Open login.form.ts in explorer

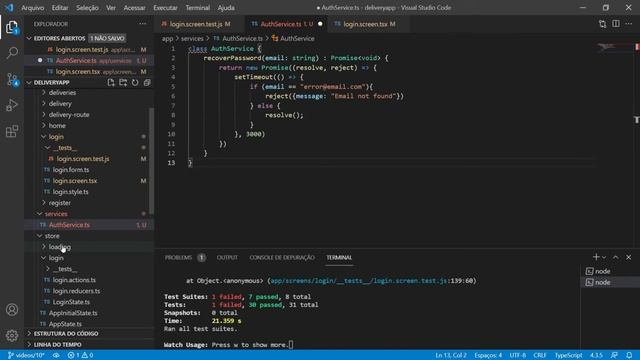(71, 170)
